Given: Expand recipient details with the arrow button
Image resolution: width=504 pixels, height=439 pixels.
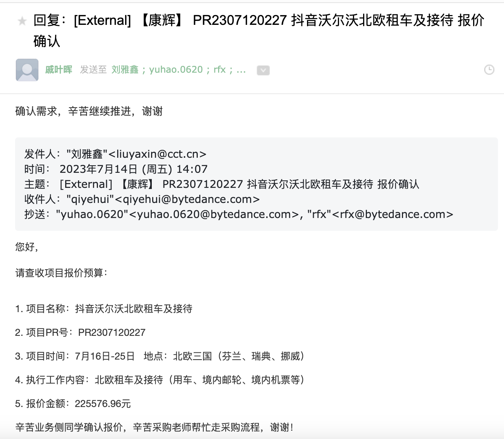Looking at the screenshot, I should 263,70.
